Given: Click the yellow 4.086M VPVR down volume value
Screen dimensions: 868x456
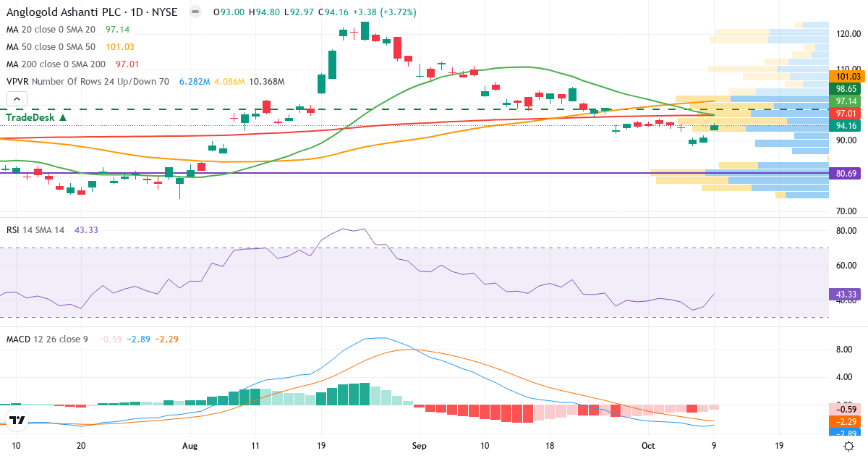Looking at the screenshot, I should point(229,82).
